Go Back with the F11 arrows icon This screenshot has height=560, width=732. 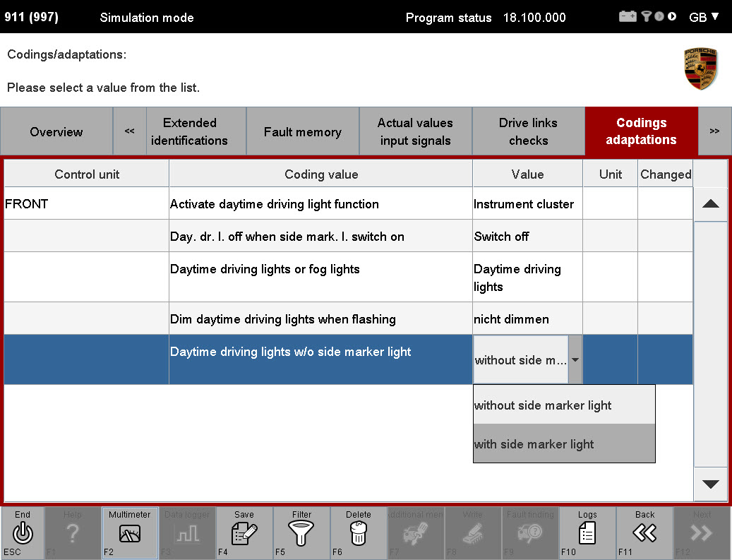coord(644,533)
